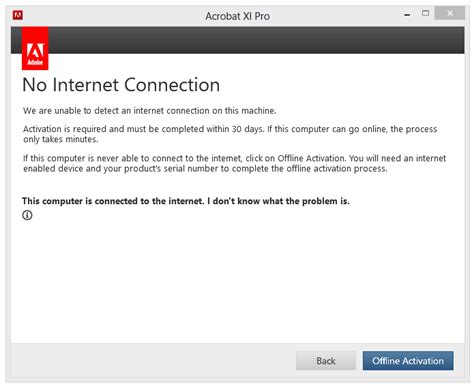
Task: Open the 'This computer is connected to the internet' link
Action: pos(186,201)
